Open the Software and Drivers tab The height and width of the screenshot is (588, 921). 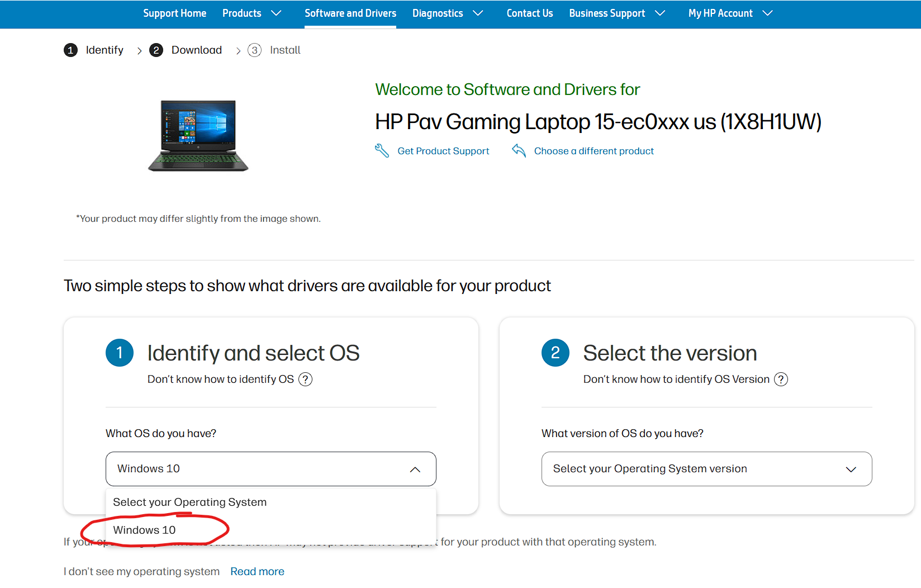pos(350,13)
